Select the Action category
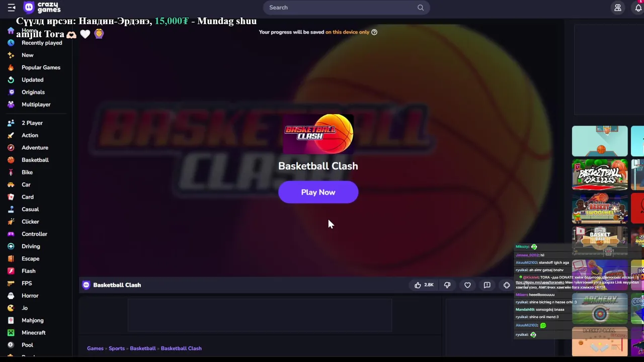 tap(30, 135)
